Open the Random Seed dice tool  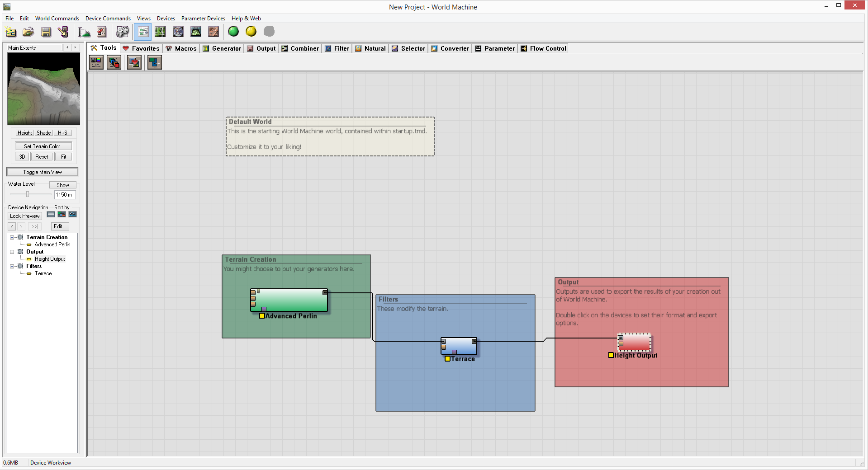click(x=122, y=32)
